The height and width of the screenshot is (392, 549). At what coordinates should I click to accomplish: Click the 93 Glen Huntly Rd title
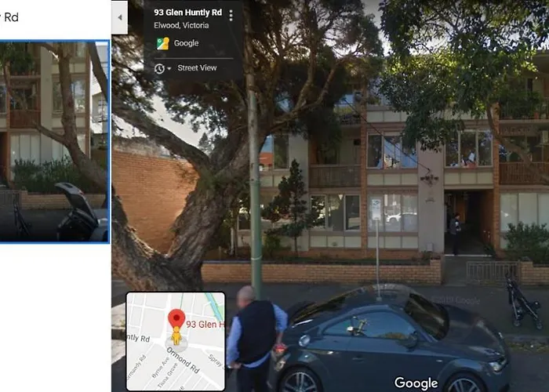[188, 13]
